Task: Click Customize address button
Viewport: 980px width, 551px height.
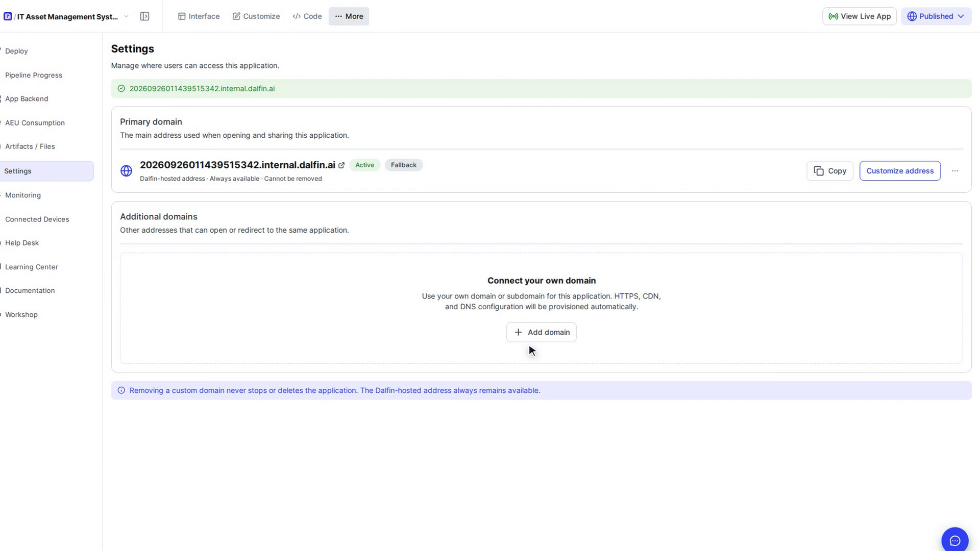Action: 900,171
